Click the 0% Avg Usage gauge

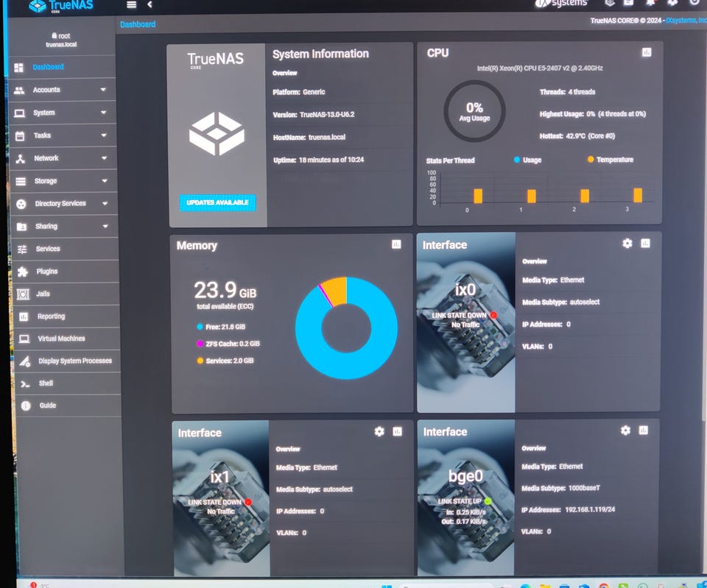click(x=474, y=111)
